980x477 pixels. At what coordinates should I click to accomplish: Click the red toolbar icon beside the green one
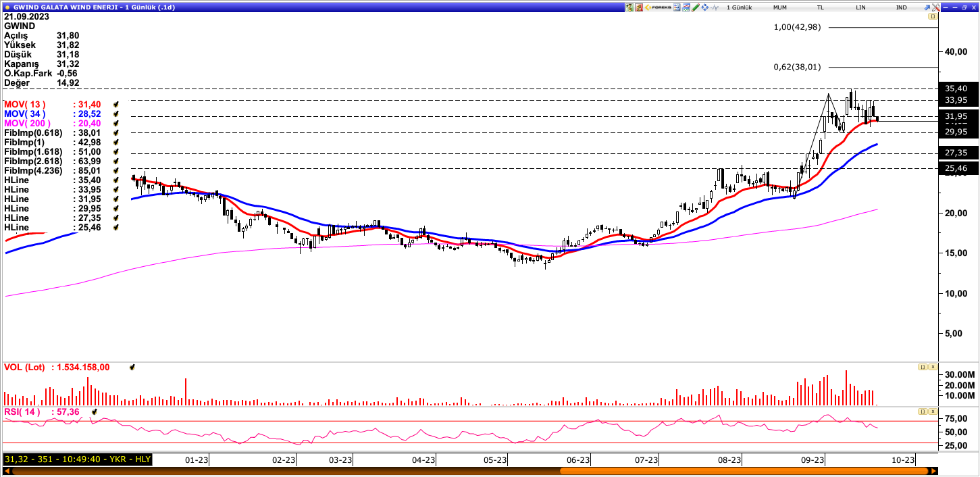(638, 7)
